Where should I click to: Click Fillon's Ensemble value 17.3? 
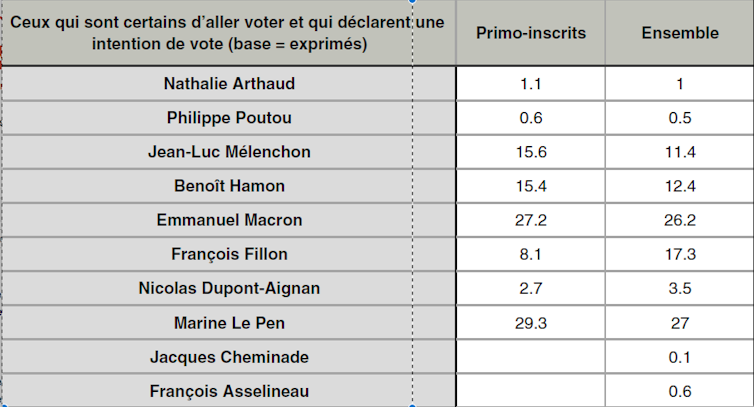tap(679, 254)
